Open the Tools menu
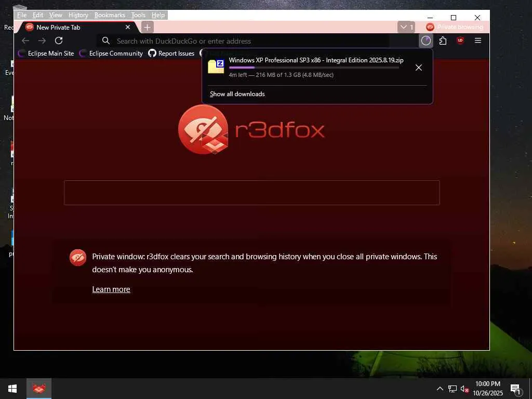532x399 pixels. 138,15
